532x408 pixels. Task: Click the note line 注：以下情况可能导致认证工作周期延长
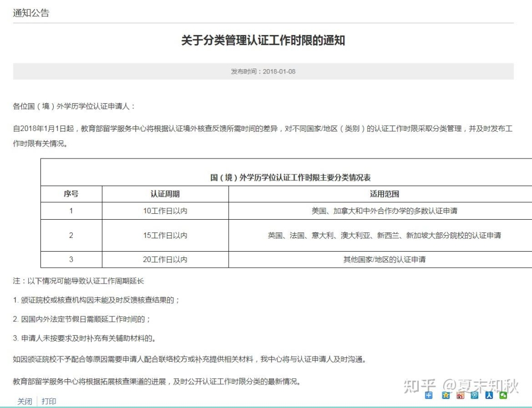point(78,281)
